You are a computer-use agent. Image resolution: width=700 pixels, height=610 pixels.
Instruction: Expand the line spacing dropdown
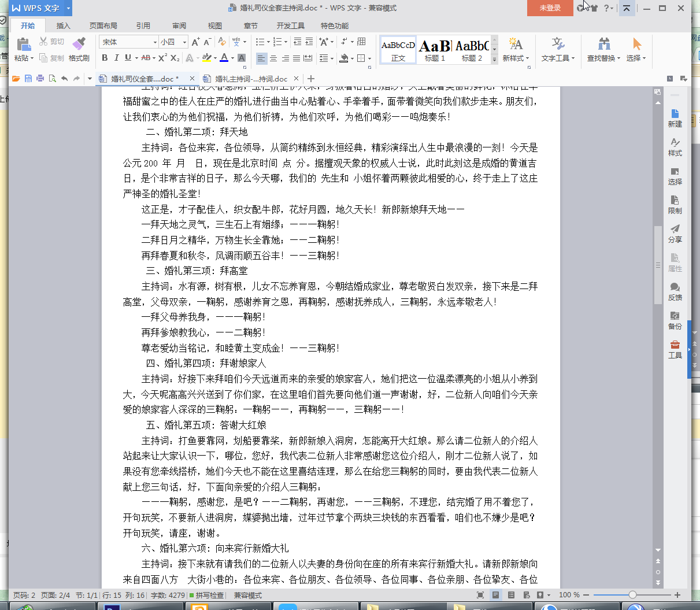pyautogui.click(x=332, y=58)
